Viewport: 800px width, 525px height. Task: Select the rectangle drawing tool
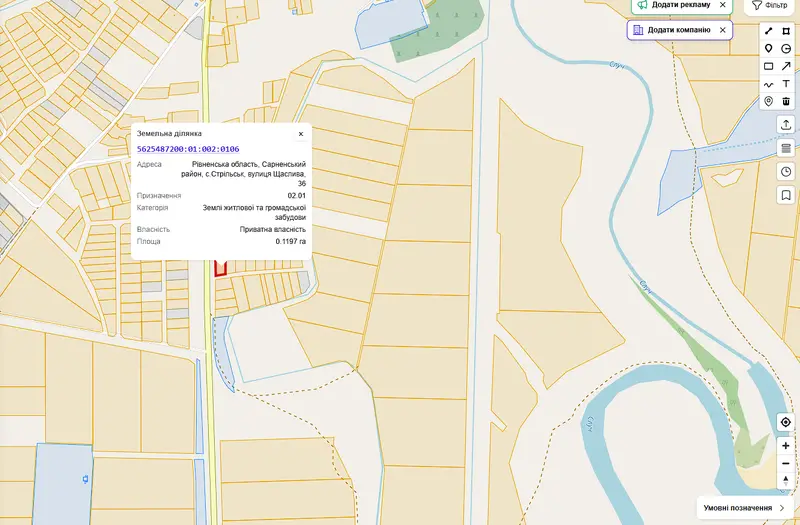[768, 66]
